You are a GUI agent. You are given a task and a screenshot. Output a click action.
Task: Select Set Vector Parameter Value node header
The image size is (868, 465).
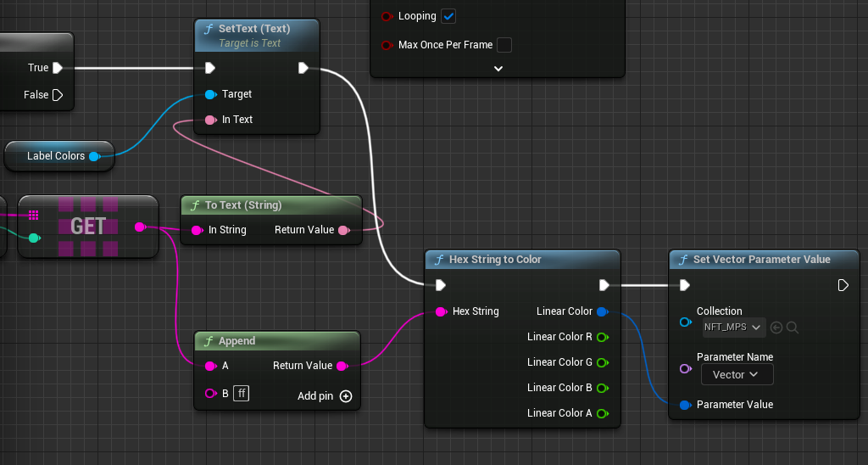[764, 260]
